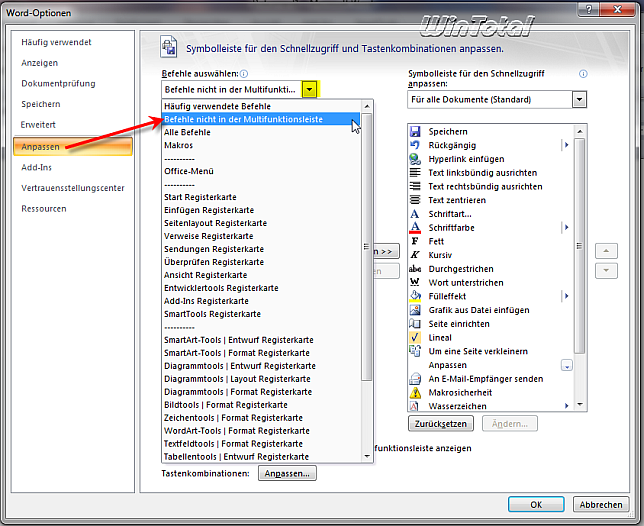Click the Seite einrichten icon
This screenshot has height=526, width=644.
[x=415, y=324]
